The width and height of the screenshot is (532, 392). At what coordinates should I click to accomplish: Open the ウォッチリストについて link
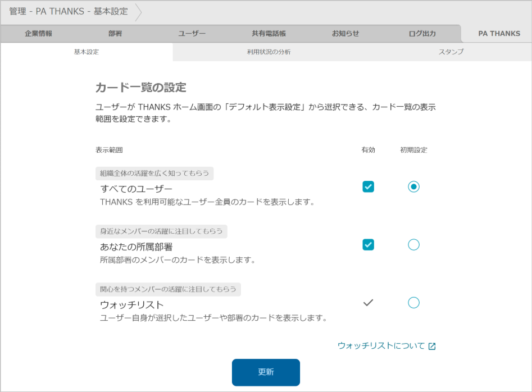point(387,345)
